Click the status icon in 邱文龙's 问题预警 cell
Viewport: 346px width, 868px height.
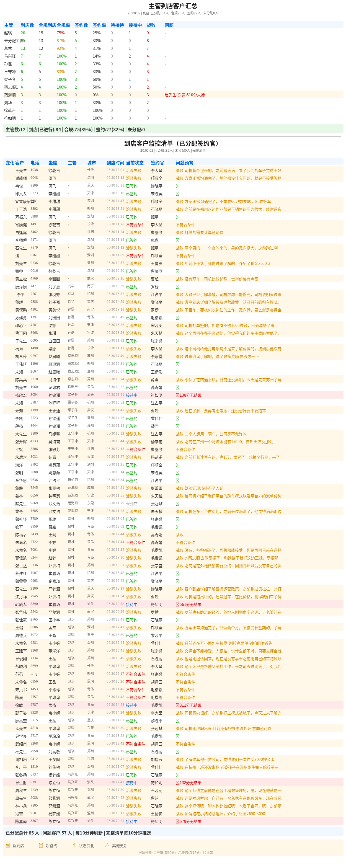(177, 194)
